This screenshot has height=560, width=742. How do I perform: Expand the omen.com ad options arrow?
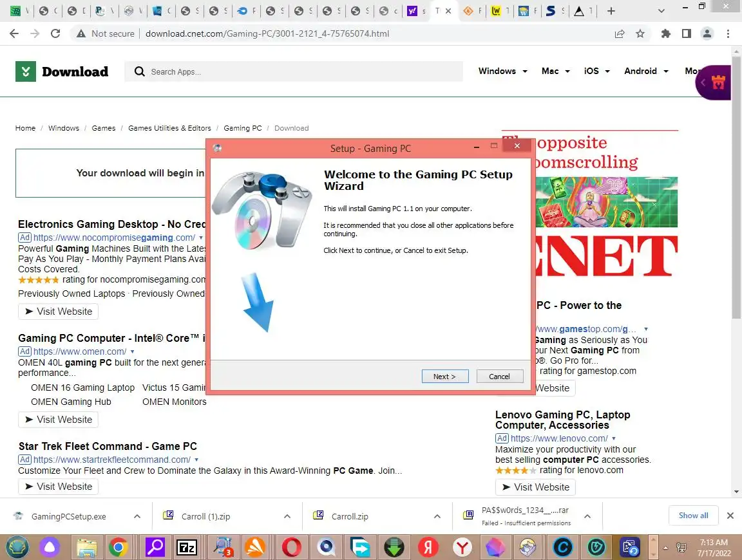click(133, 351)
